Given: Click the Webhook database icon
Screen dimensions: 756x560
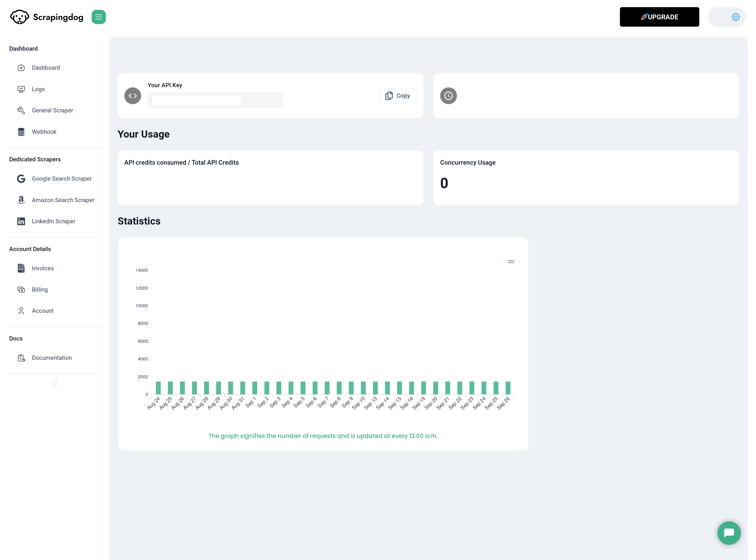Looking at the screenshot, I should point(21,132).
